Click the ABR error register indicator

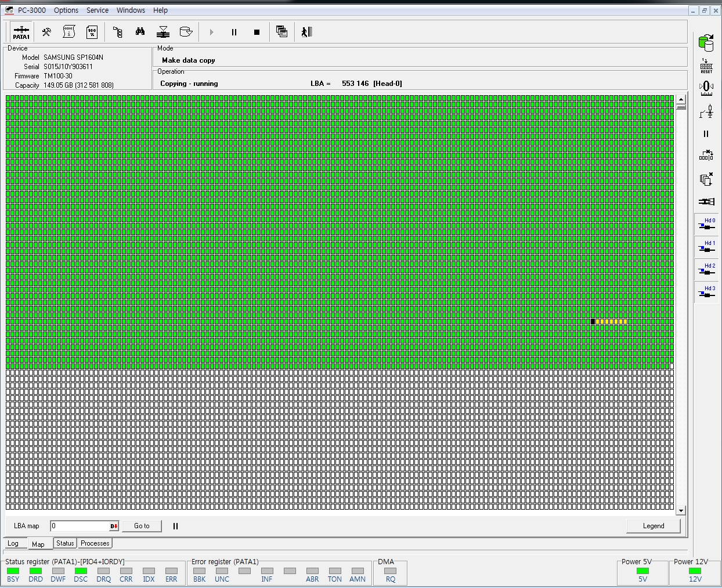click(312, 571)
